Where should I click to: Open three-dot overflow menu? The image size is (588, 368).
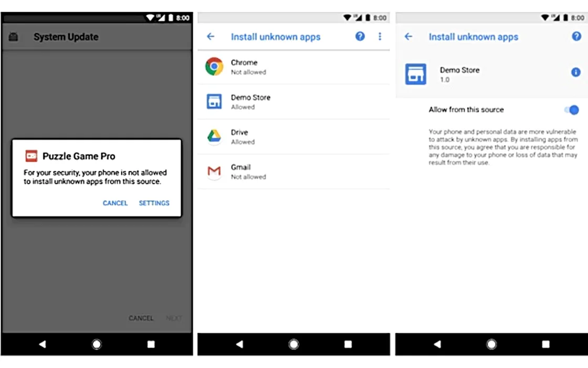coord(380,37)
